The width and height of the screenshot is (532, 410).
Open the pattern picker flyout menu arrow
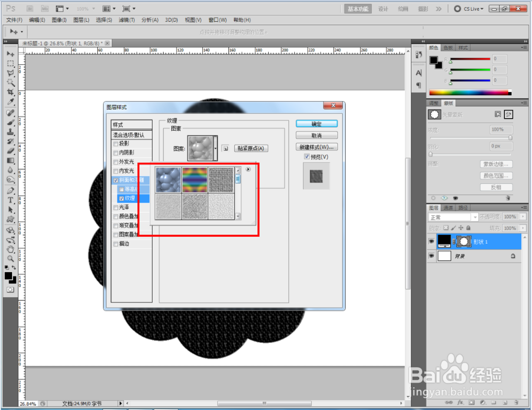[248, 169]
